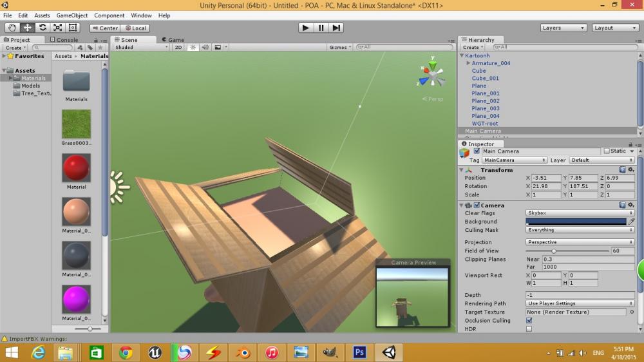This screenshot has height=362, width=644.
Task: Open the Layers dropdown
Action: click(x=563, y=28)
